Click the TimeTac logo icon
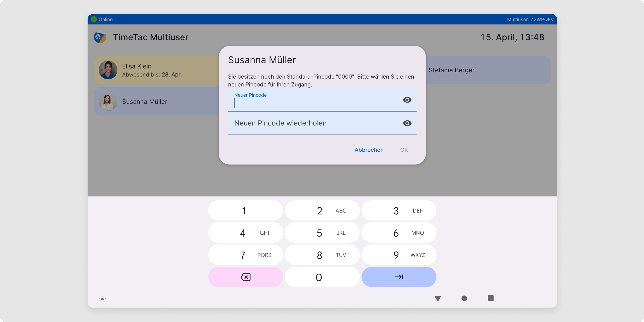The image size is (644, 322). tap(100, 37)
